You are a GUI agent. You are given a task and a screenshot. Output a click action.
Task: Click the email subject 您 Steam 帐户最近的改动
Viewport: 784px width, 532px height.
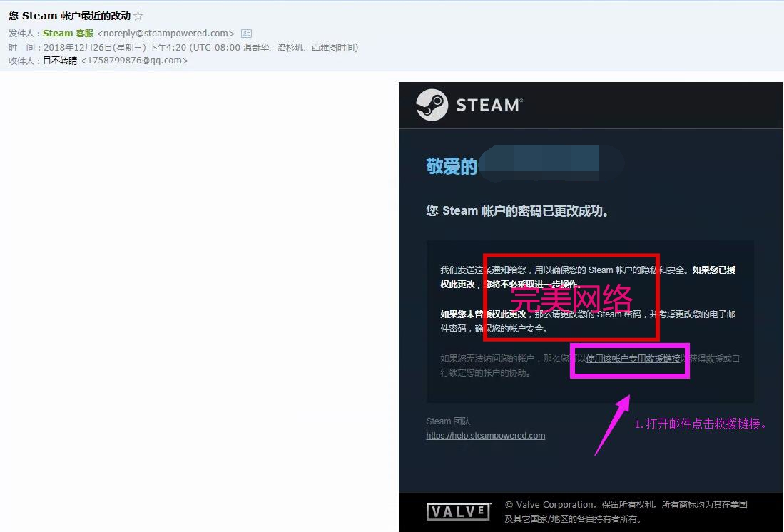(69, 16)
